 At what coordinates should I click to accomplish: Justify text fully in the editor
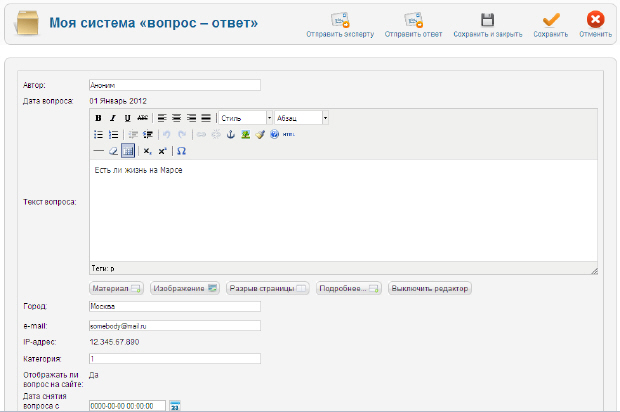(x=206, y=118)
